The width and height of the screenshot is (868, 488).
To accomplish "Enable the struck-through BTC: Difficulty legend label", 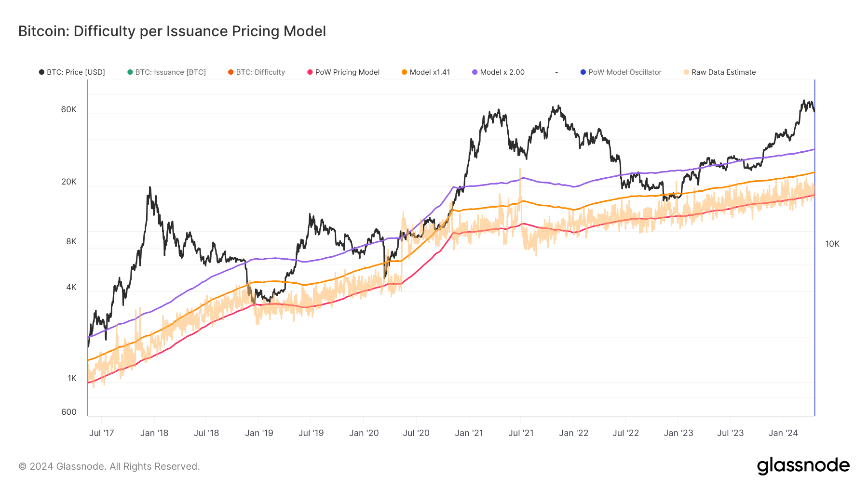I will tap(260, 72).
